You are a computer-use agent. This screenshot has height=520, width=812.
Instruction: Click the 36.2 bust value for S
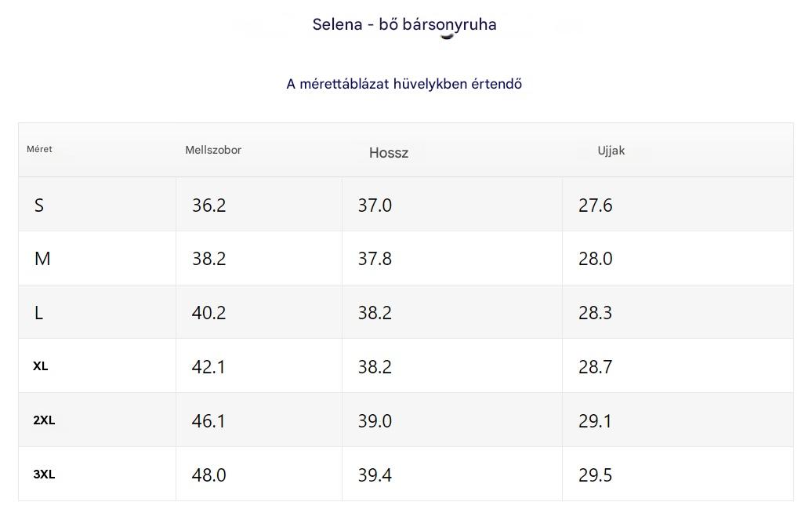pos(209,205)
